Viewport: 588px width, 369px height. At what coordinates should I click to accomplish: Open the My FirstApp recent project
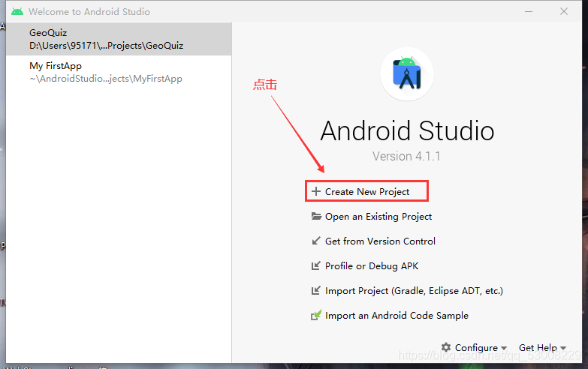point(119,72)
